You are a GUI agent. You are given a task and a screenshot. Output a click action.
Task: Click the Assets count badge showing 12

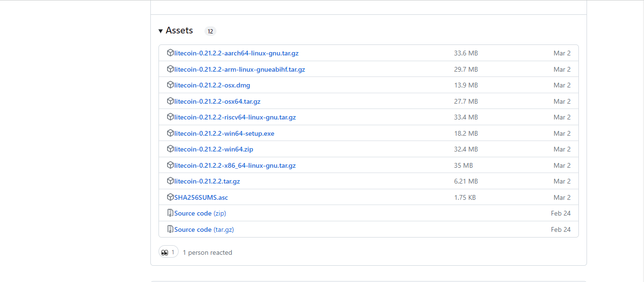coord(210,31)
